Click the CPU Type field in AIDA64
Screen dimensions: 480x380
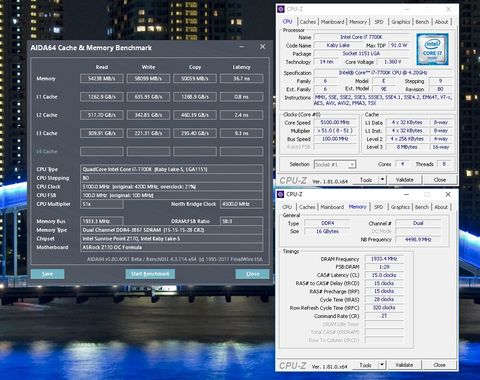click(x=172, y=169)
